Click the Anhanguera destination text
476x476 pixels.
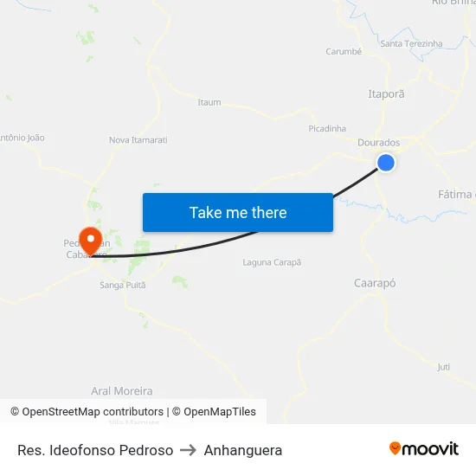click(x=243, y=450)
